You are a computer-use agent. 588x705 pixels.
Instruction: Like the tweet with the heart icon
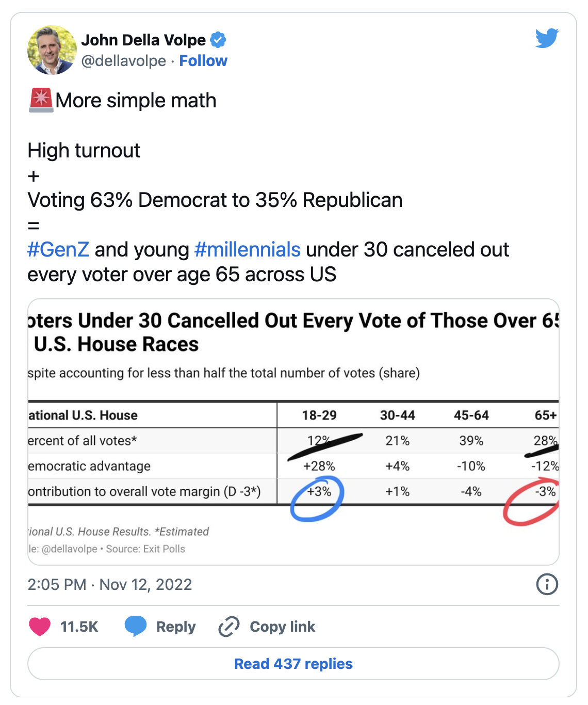coord(40,627)
